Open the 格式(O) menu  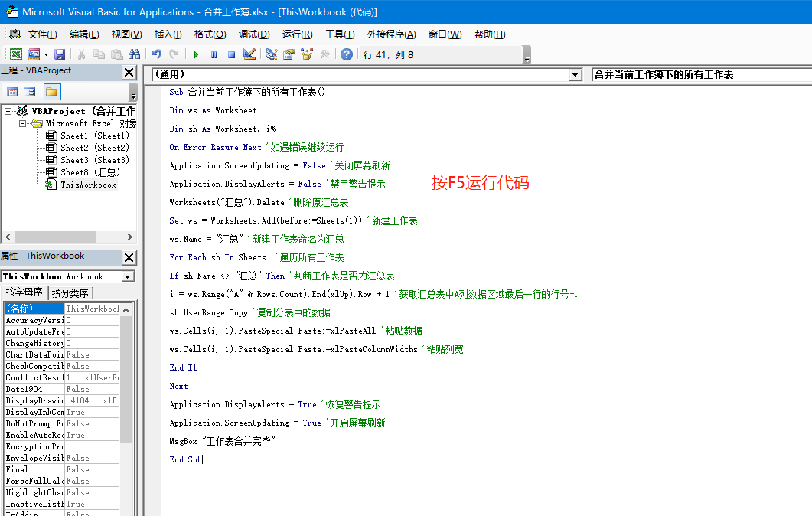[210, 34]
